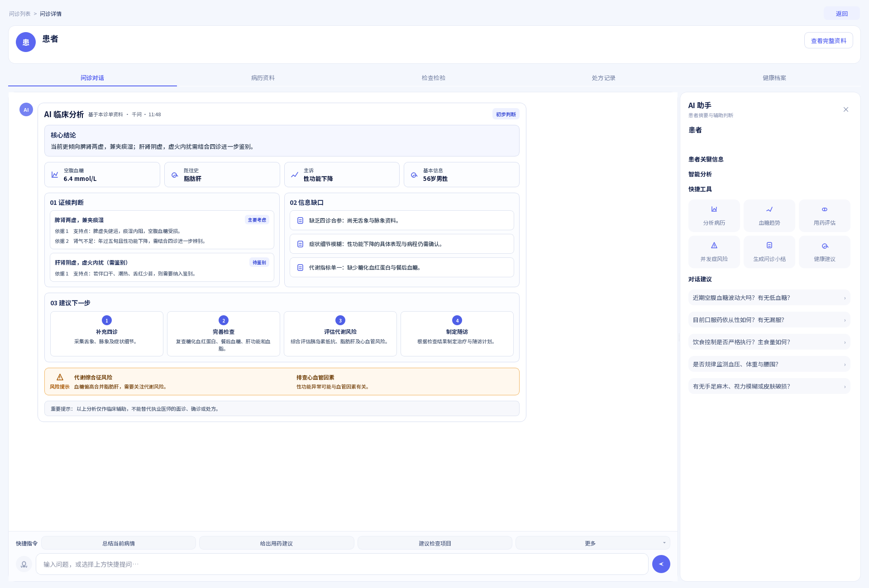Viewport: 869px width, 588px height.
Task: Switch to the 病历资料 tab
Action: 263,78
